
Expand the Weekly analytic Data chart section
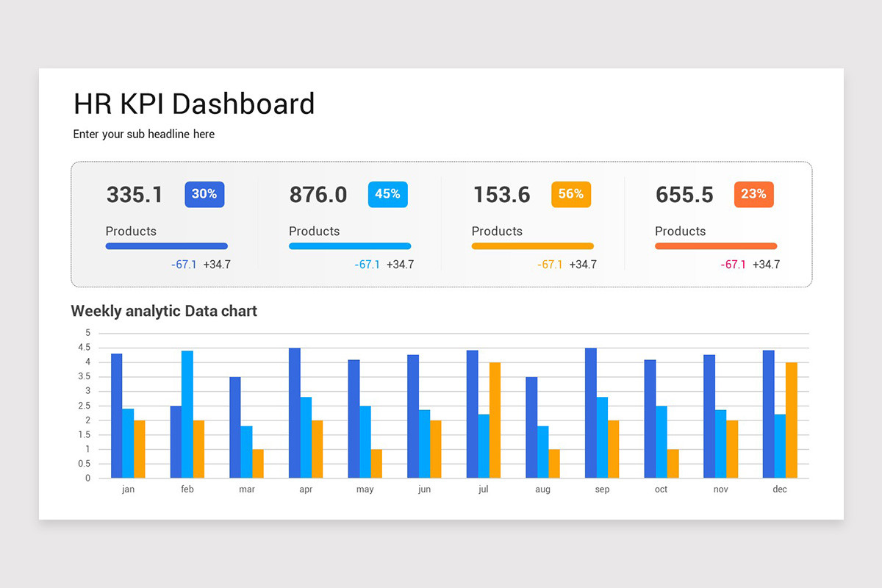[x=164, y=311]
